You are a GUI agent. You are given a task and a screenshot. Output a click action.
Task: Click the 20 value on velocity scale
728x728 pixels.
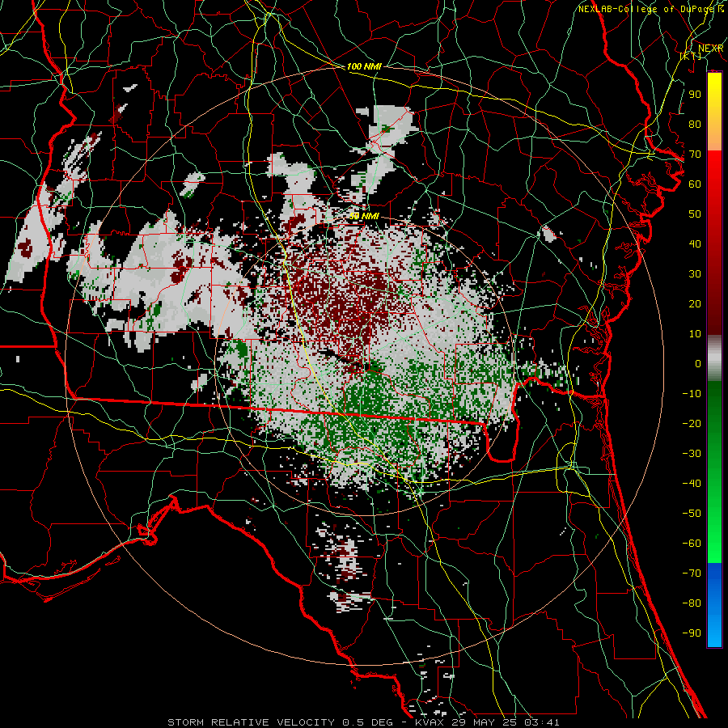click(x=695, y=303)
